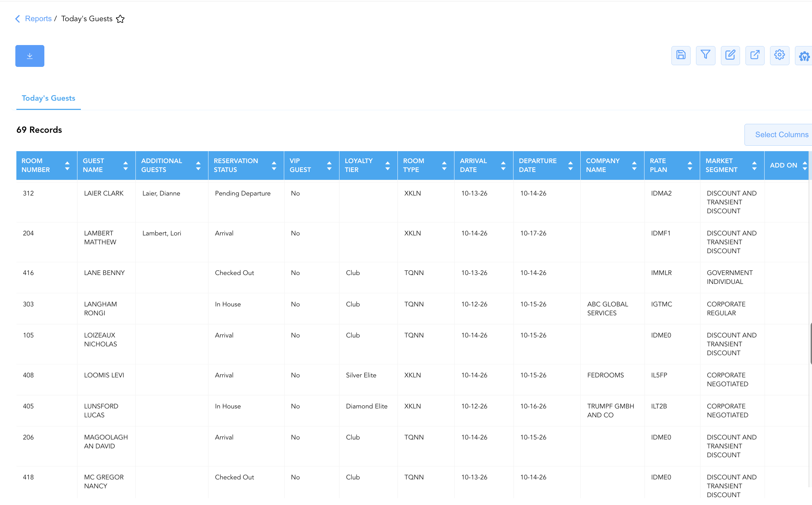Screen dimensions: 812x505
Task: Sort by Guest Name column arrows
Action: click(126, 166)
